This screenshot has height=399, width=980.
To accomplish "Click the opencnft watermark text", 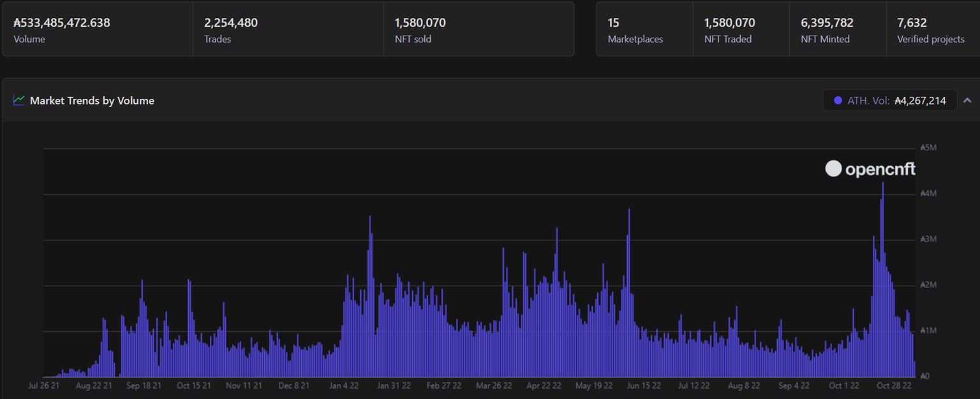I will (x=880, y=169).
